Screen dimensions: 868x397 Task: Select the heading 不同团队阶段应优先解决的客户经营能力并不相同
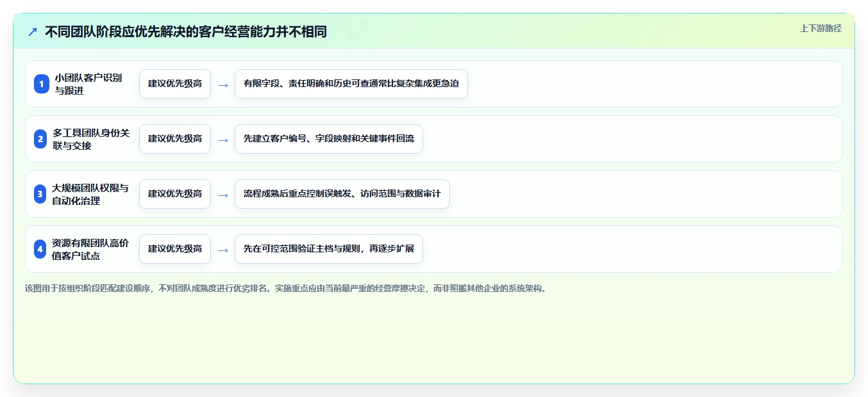click(x=186, y=32)
